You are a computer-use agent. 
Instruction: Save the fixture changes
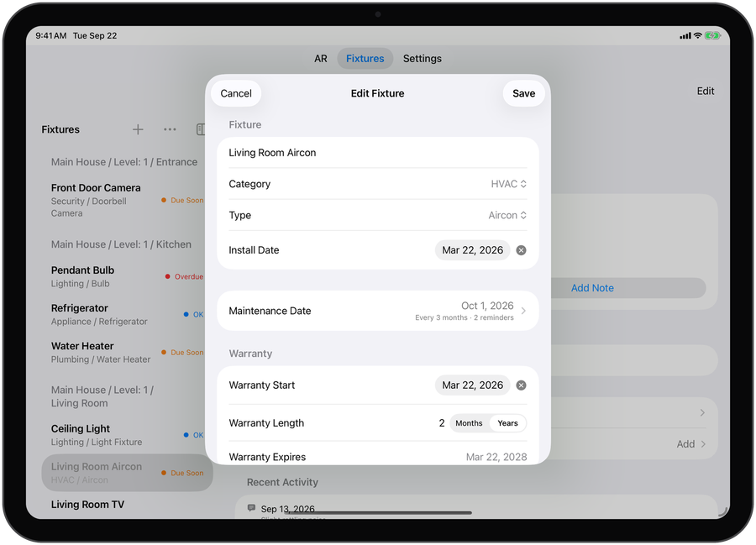(x=523, y=93)
